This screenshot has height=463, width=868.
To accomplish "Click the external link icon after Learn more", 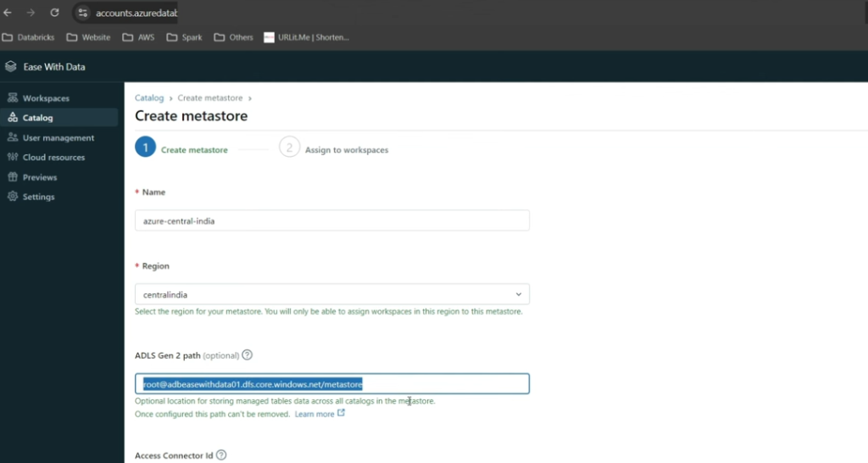I will (341, 413).
